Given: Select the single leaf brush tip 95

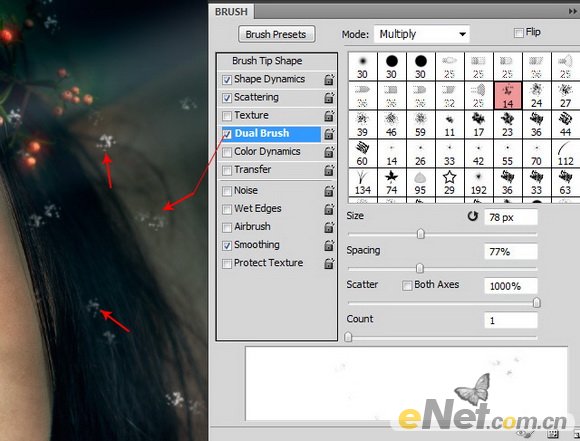Looking at the screenshot, I should pyautogui.click(x=420, y=183).
